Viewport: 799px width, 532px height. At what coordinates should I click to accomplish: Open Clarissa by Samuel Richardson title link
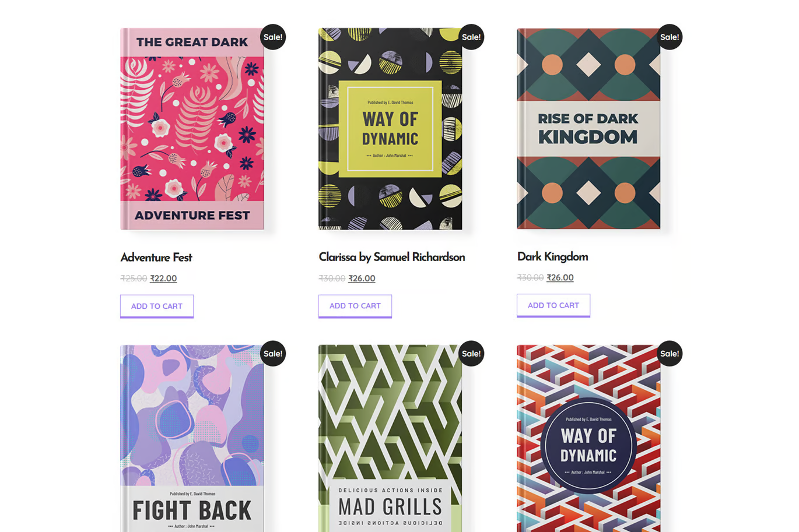392,257
